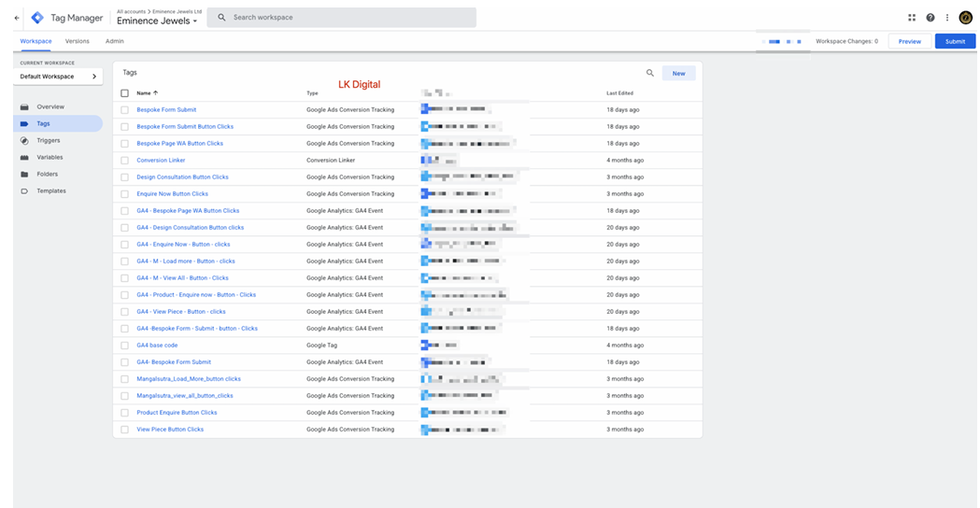Click the Folders sidebar icon
Image resolution: width=980 pixels, height=508 pixels.
pyautogui.click(x=24, y=175)
